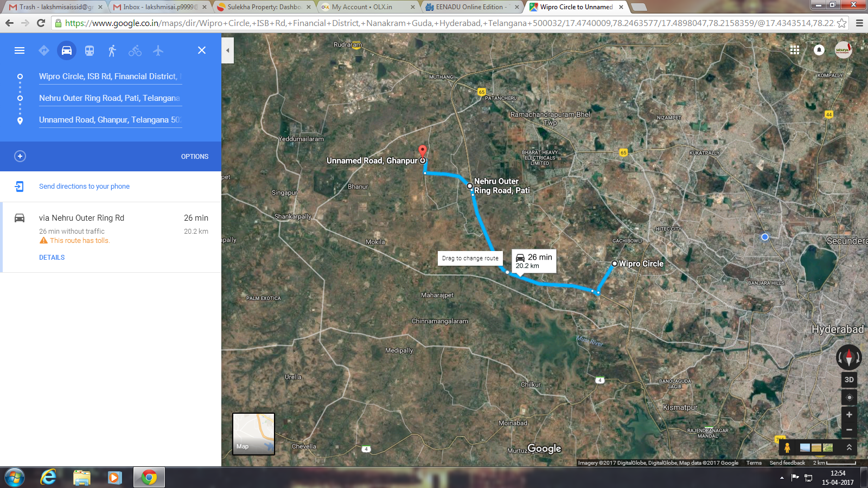
Task: Open a new browser tab
Action: (639, 7)
